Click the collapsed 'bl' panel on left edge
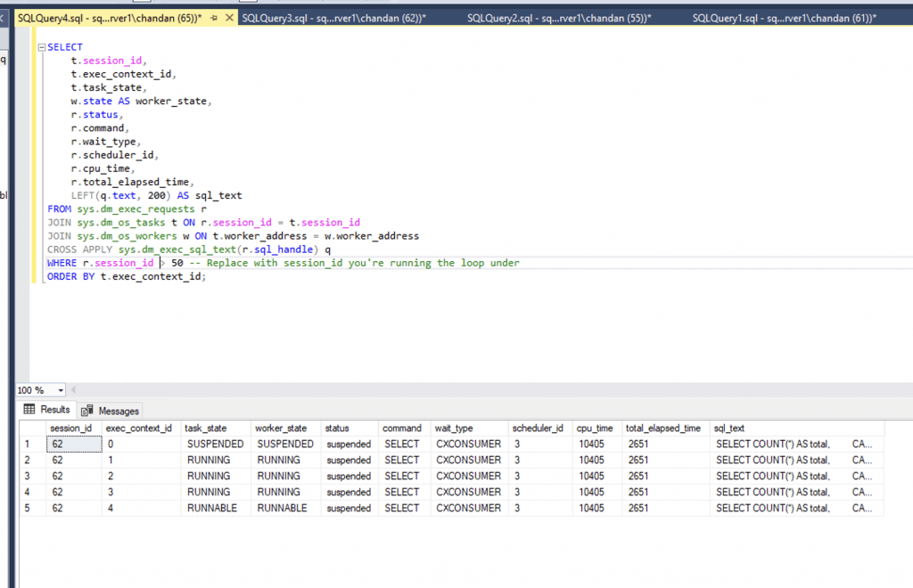Viewport: 913px width, 588px height. point(5,194)
